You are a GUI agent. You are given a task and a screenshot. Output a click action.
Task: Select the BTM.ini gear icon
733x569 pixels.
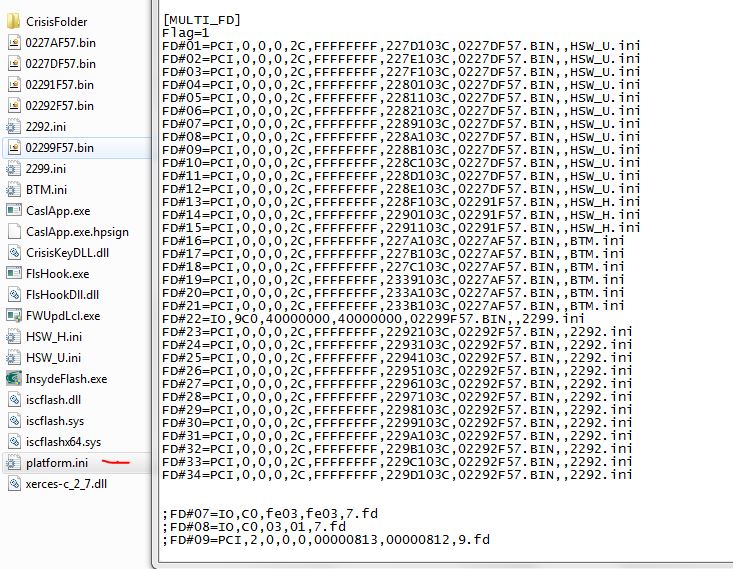point(14,190)
